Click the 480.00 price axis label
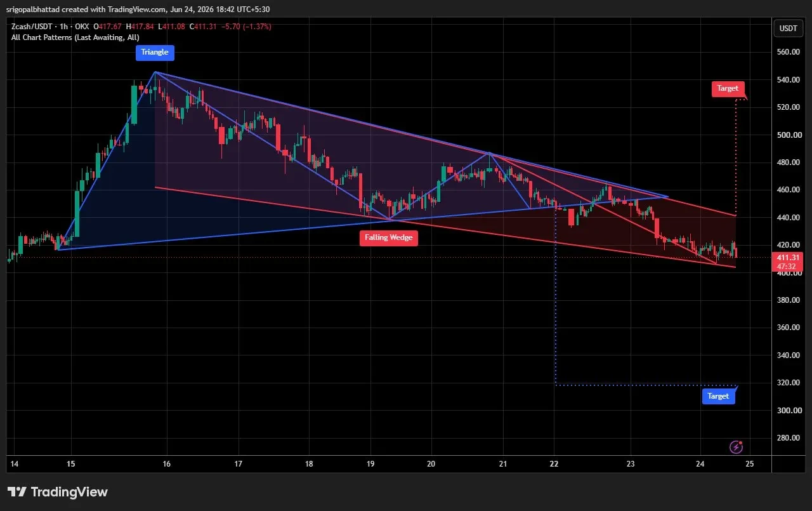Screen dimensions: 812x511 pos(790,163)
